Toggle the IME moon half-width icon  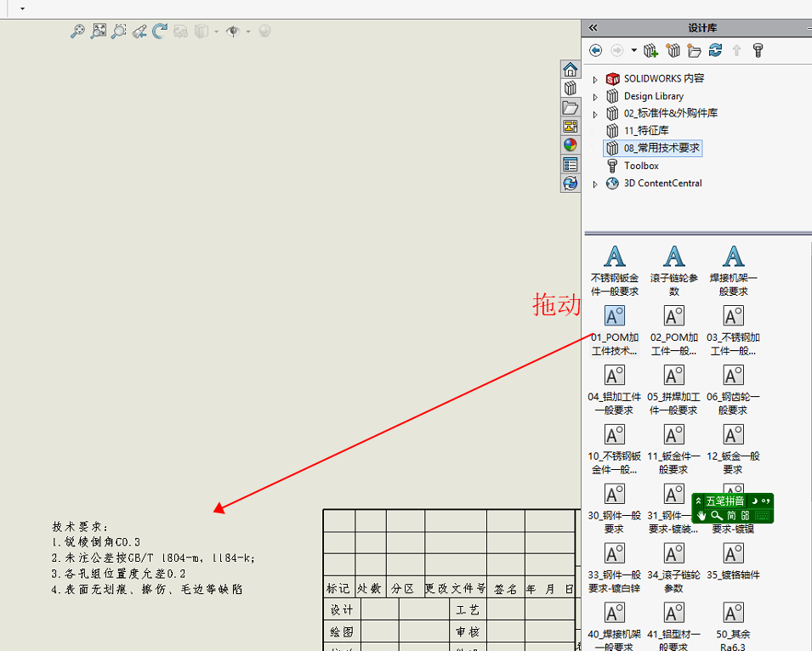pyautogui.click(x=754, y=501)
